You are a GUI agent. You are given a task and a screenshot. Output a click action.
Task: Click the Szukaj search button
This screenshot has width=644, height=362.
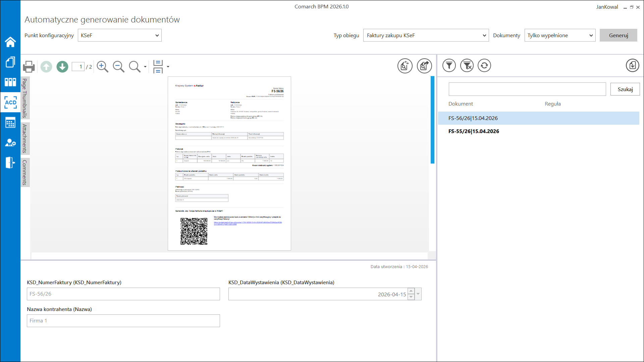pos(625,89)
